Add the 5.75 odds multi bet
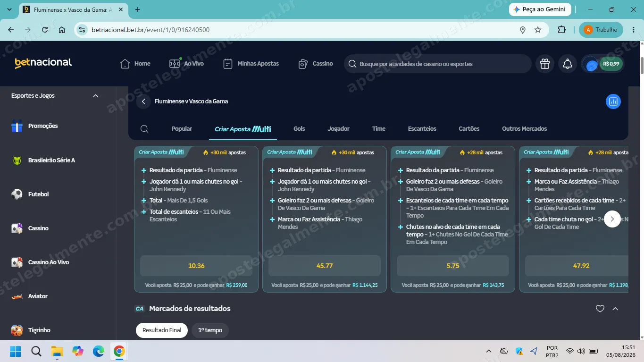 point(453,266)
